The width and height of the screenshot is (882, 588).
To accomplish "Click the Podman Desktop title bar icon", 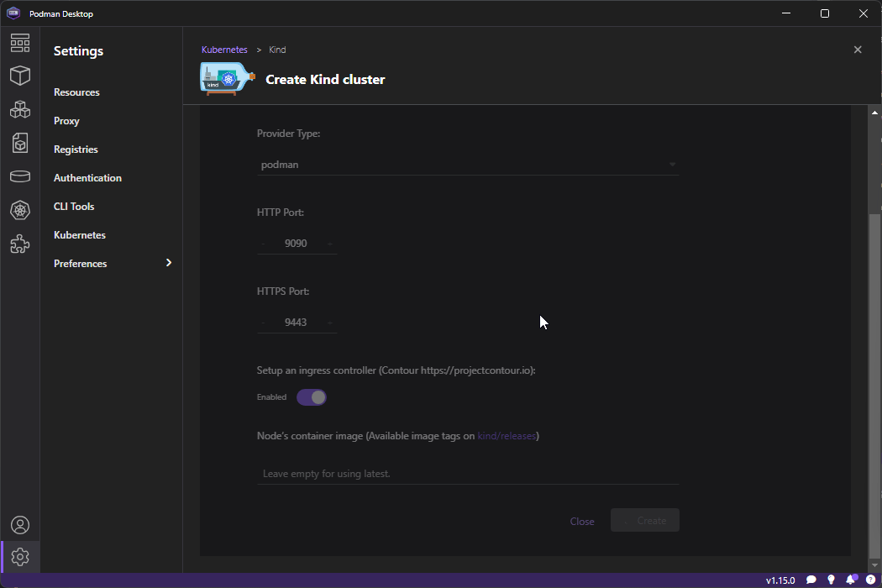I will click(x=13, y=13).
